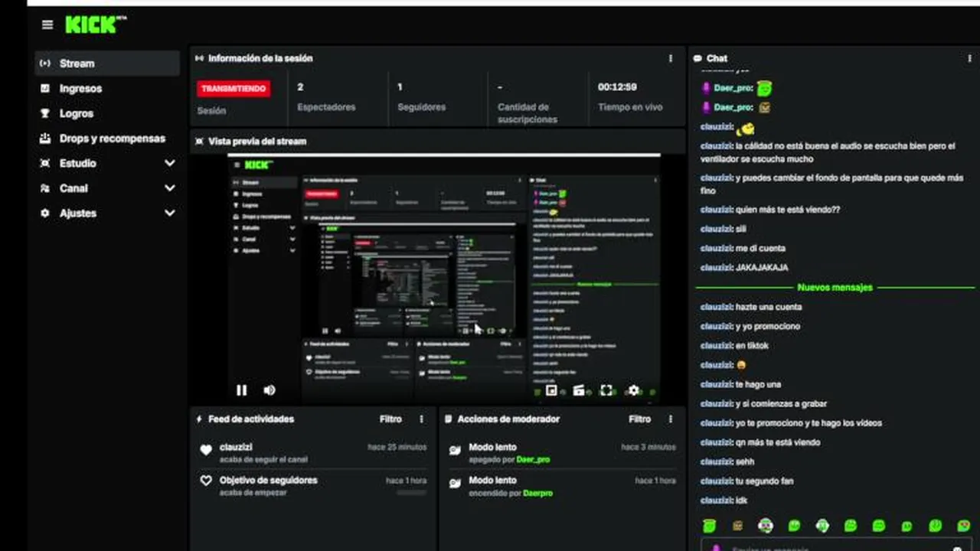Image resolution: width=980 pixels, height=551 pixels.
Task: Enable mini player in the stream preview
Action: (x=551, y=390)
